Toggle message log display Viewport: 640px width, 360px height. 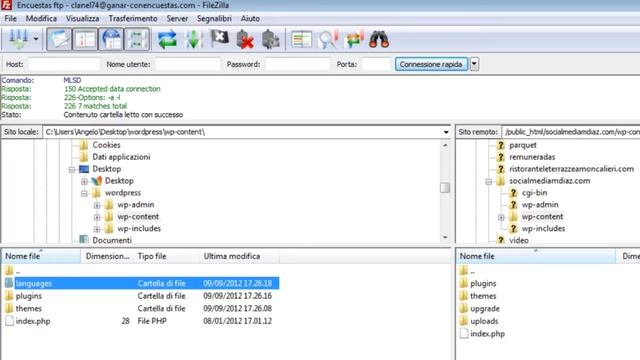(59, 39)
